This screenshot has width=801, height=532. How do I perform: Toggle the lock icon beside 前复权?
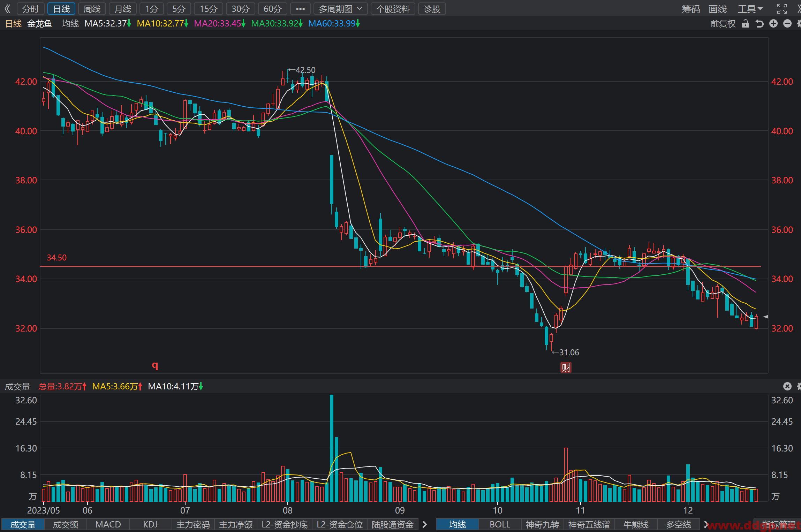(x=746, y=23)
